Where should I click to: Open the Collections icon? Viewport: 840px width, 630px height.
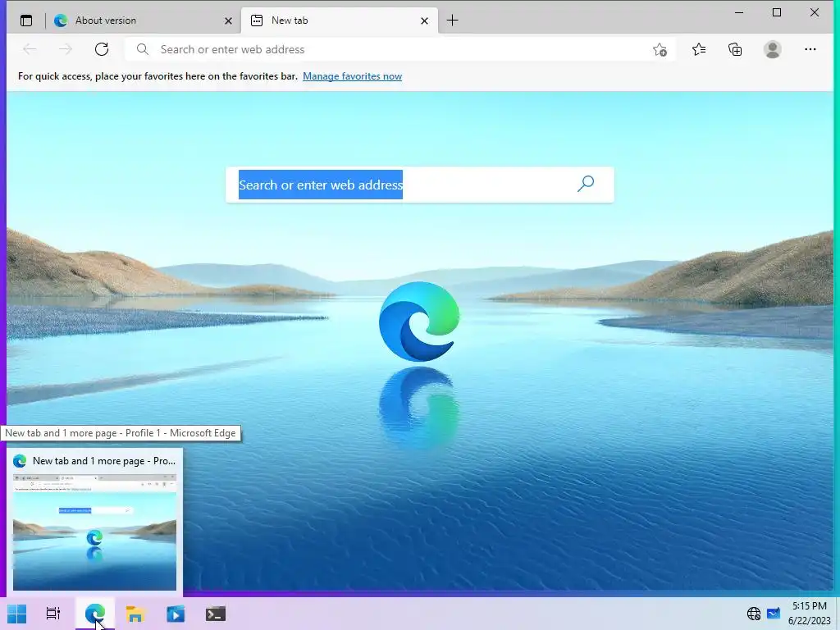[x=735, y=49]
